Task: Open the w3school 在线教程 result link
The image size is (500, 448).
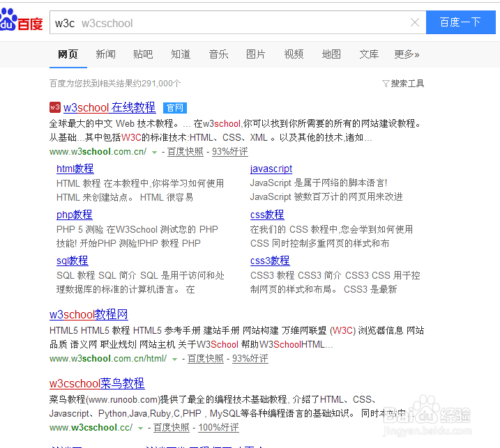Action: click(x=109, y=108)
